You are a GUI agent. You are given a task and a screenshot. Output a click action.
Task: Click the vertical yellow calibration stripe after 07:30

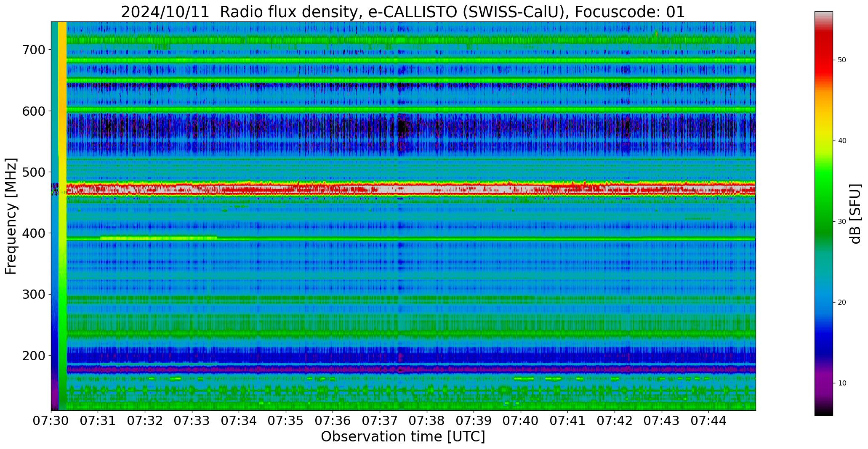pyautogui.click(x=62, y=216)
